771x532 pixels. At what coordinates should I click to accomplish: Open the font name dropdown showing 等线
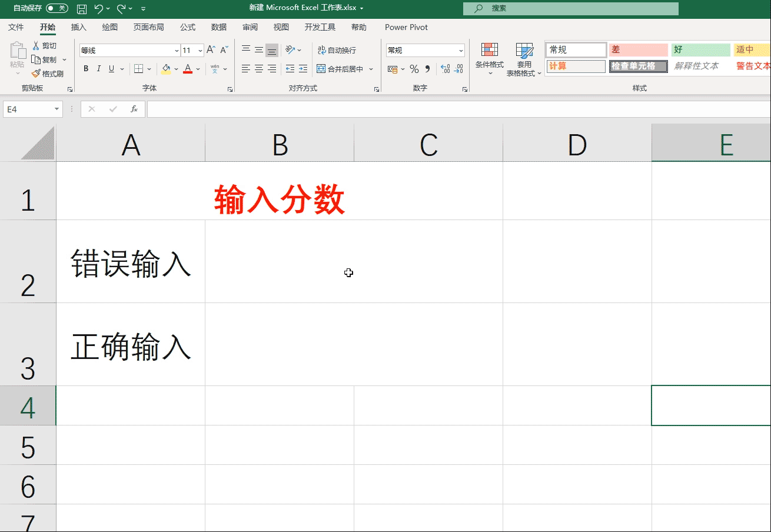point(177,49)
